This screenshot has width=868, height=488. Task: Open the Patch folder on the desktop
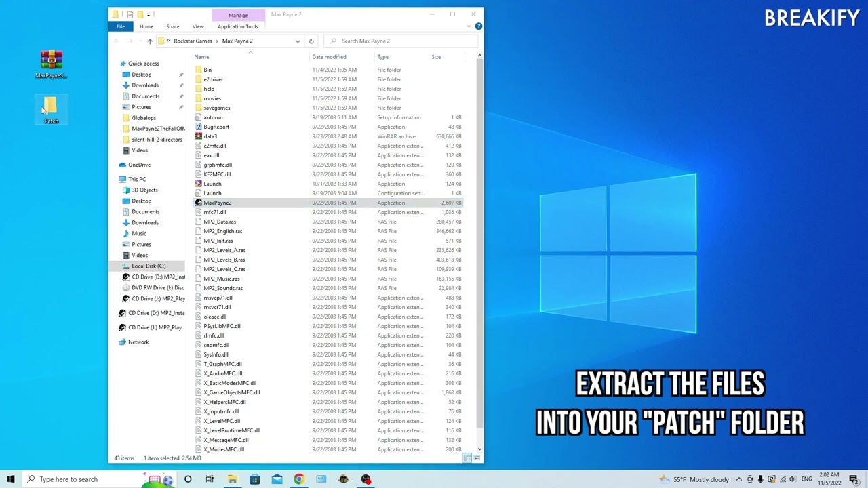[52, 110]
